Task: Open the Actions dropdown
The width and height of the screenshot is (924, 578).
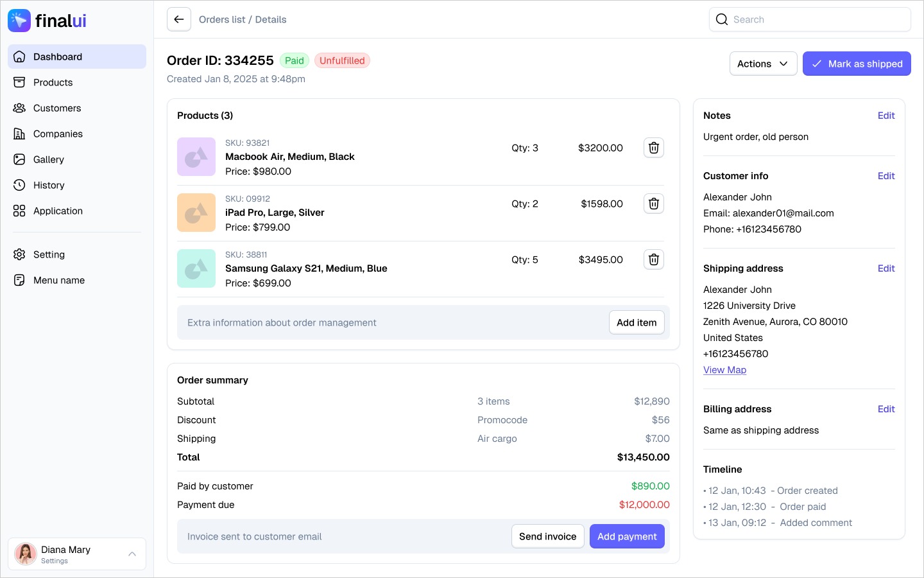Action: [x=763, y=64]
